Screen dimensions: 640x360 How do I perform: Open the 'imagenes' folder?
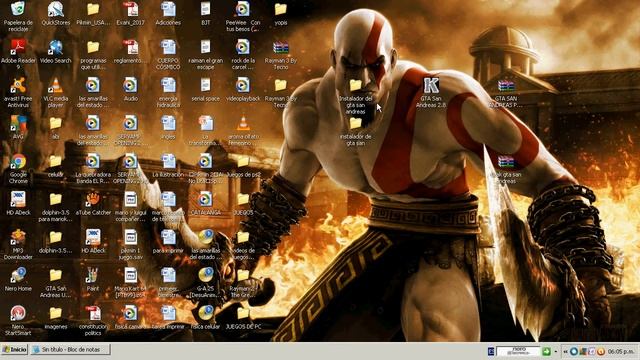tap(56, 318)
